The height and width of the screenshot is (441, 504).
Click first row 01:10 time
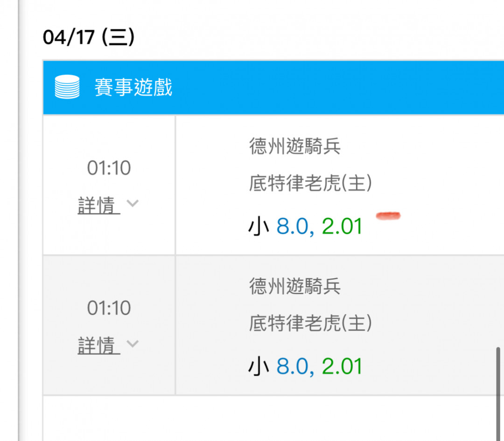pyautogui.click(x=109, y=168)
